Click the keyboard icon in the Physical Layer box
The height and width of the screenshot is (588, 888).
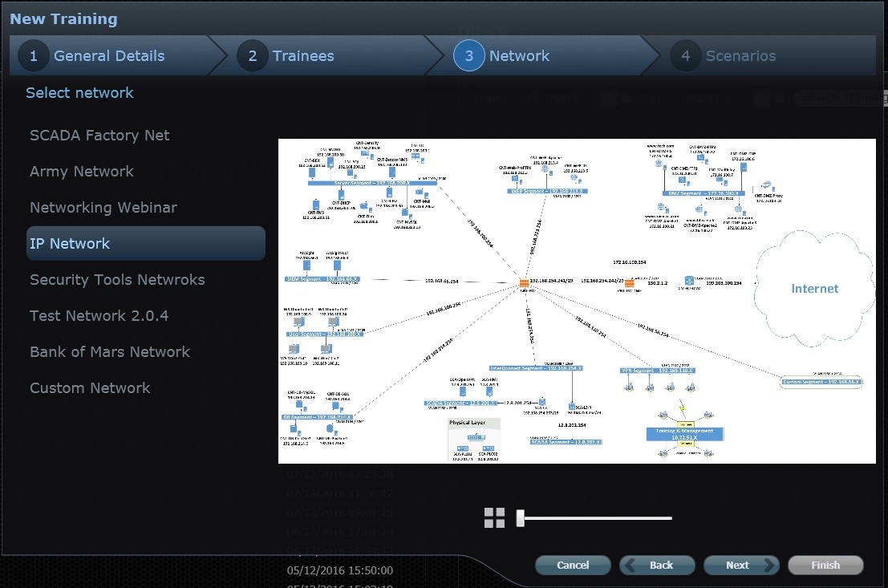pos(475,436)
